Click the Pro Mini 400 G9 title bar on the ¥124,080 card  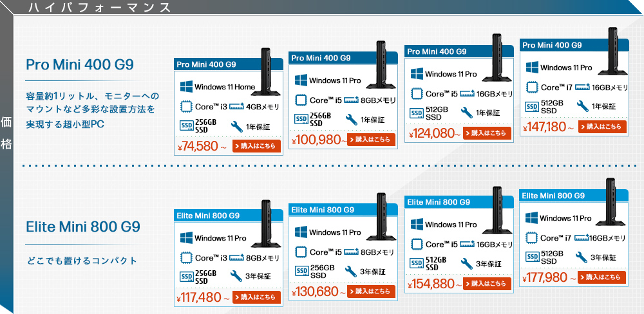click(459, 51)
